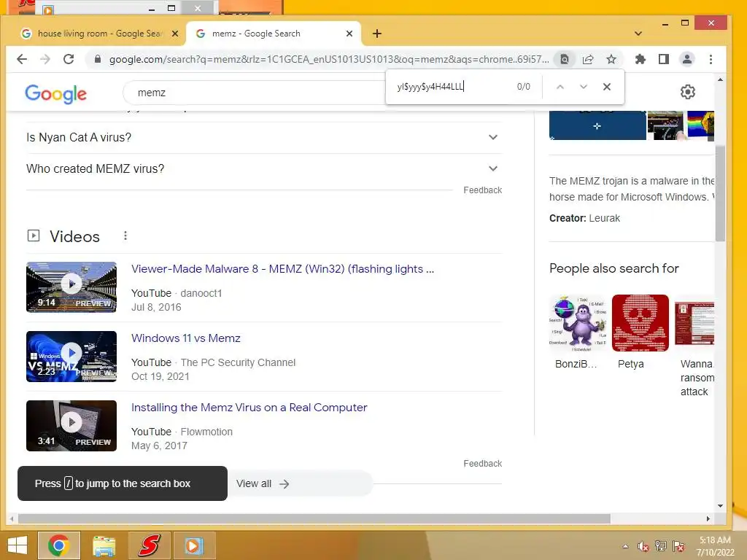Go to next find result
The height and width of the screenshot is (560, 747).
pos(584,87)
